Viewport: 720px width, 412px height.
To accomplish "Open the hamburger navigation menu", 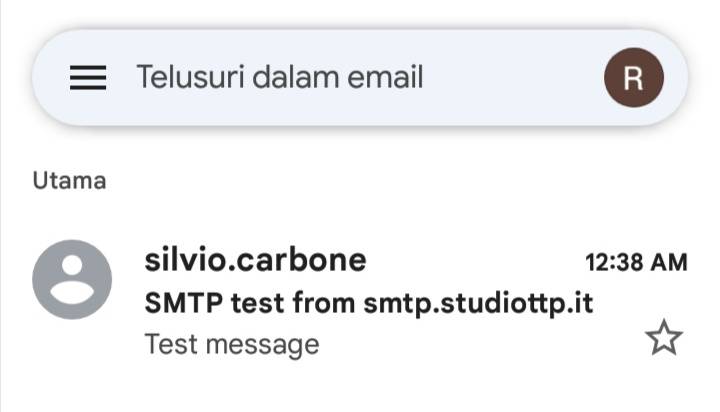I will 88,77.
